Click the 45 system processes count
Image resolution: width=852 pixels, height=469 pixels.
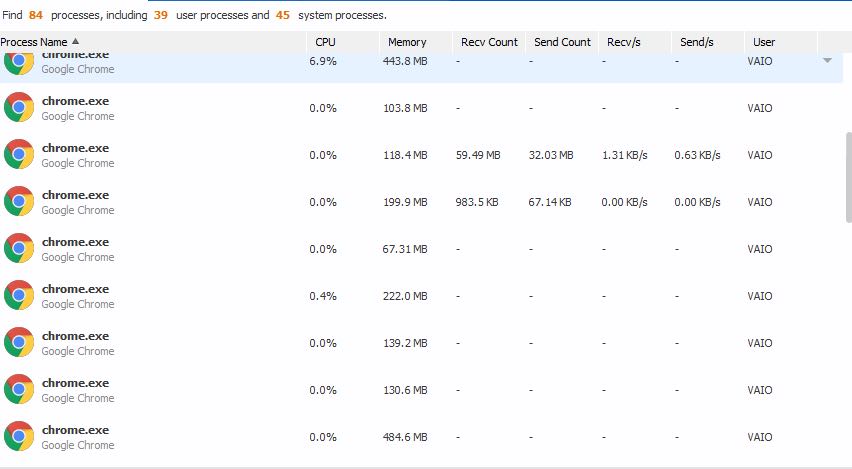(283, 15)
